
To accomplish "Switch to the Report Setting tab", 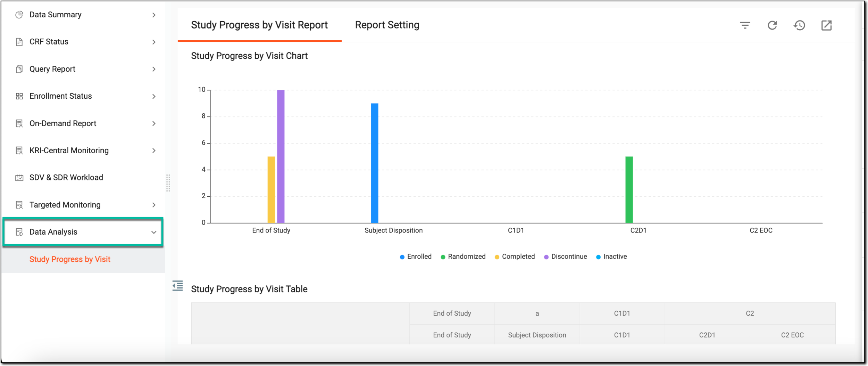I will coord(387,25).
